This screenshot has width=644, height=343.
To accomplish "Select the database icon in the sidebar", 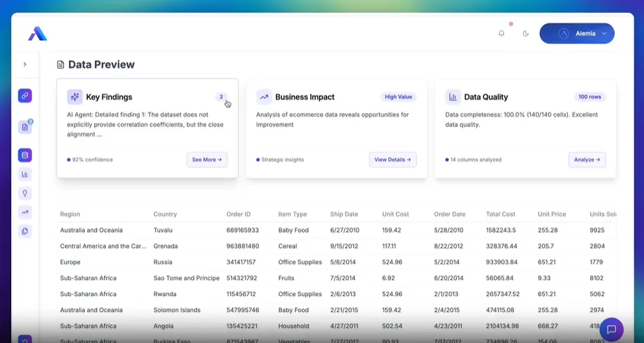I will pyautogui.click(x=25, y=156).
